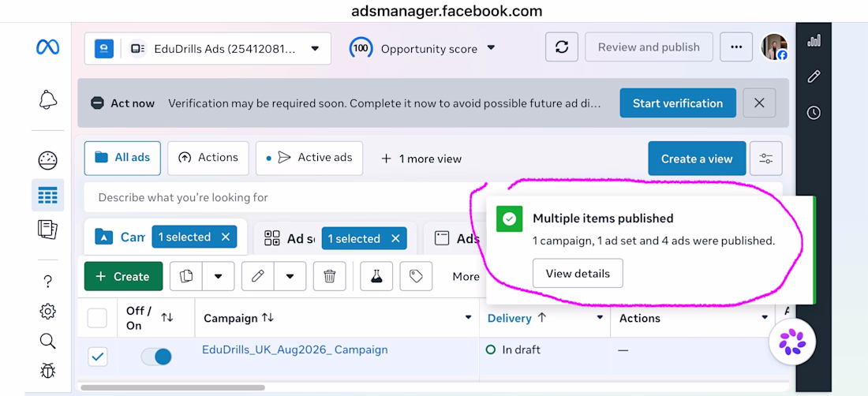The image size is (868, 396).
Task: Open the Delivery column dropdown arrow
Action: [x=600, y=318]
